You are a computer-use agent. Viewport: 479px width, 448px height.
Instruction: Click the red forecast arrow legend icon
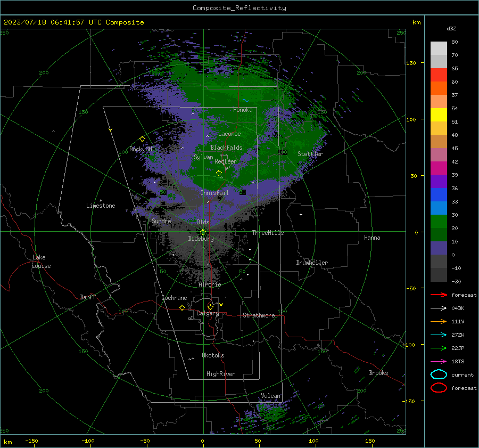tap(439, 295)
